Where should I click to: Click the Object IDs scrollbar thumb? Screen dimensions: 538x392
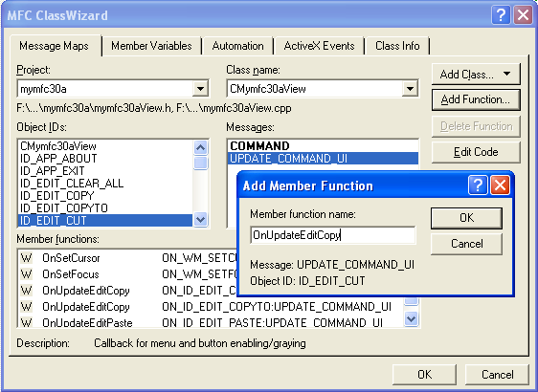pos(200,163)
